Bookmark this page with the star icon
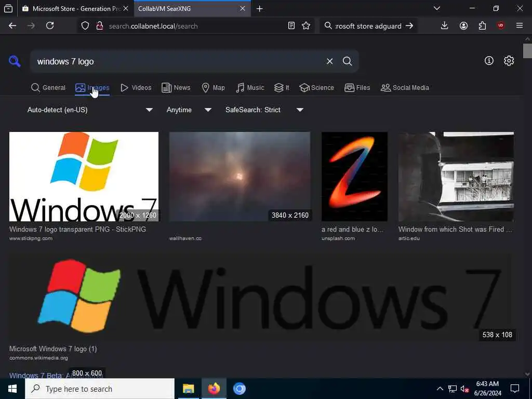This screenshot has height=399, width=532. click(x=306, y=26)
